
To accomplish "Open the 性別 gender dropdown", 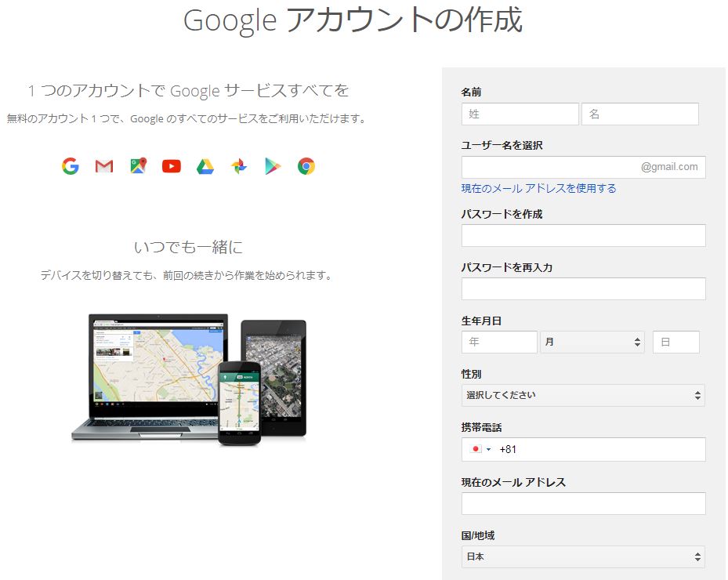I will [583, 395].
